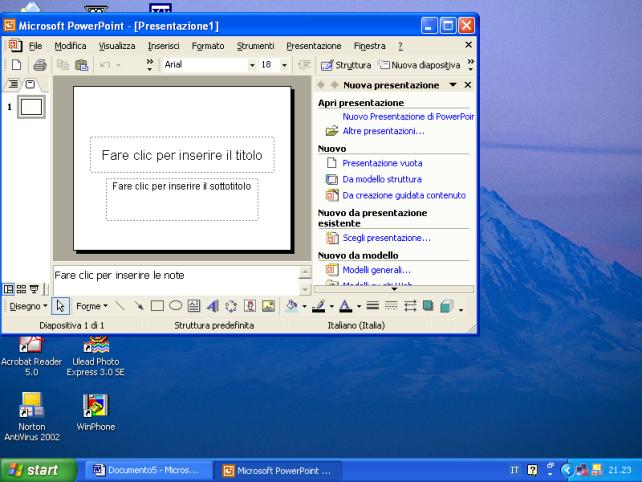Select slide 1 thumbnail
642x482 pixels.
[31, 107]
